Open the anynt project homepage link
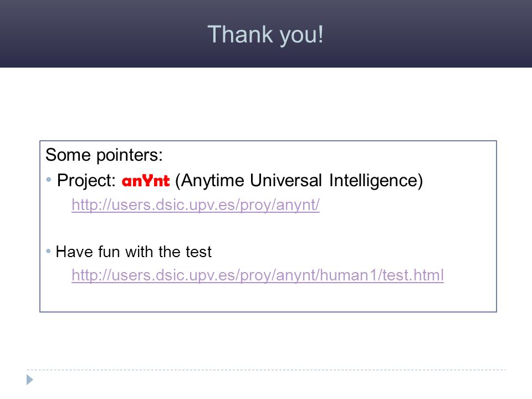 tap(196, 205)
